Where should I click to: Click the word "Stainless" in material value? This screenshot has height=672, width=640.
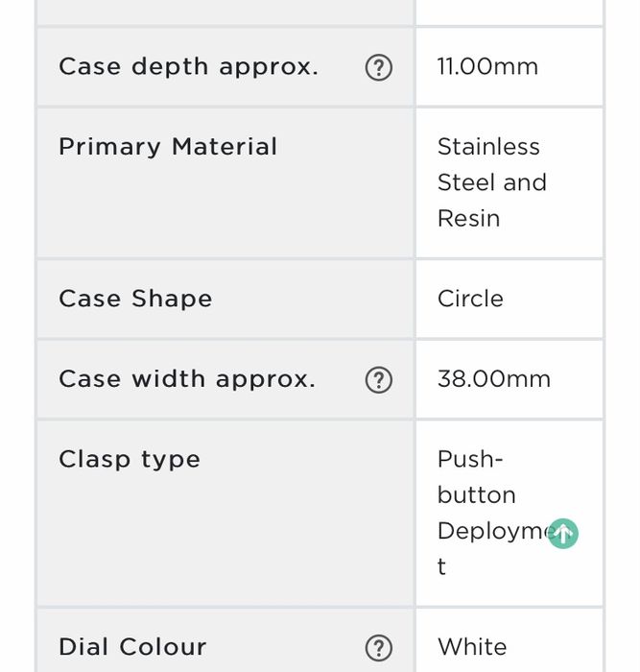coord(488,147)
